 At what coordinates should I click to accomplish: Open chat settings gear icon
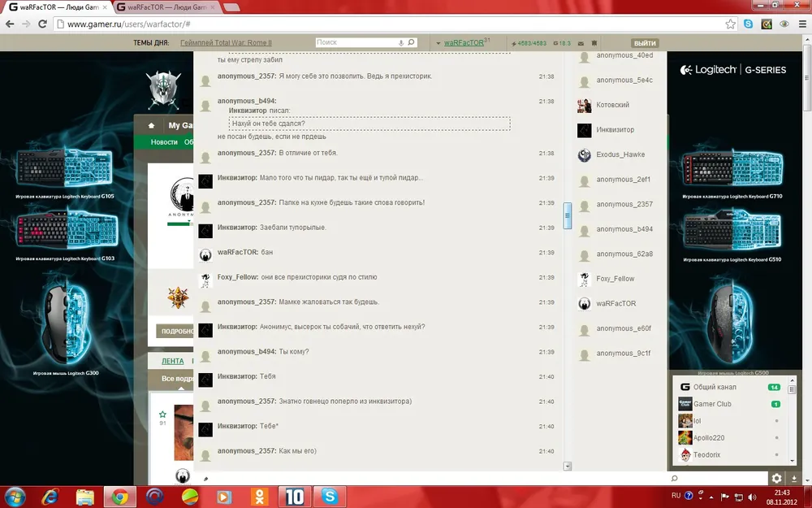[x=776, y=478]
